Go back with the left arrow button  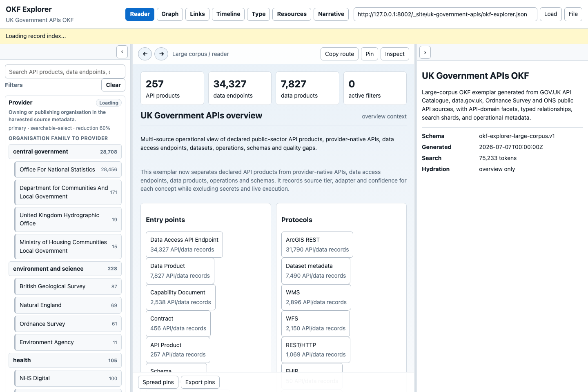coord(145,54)
